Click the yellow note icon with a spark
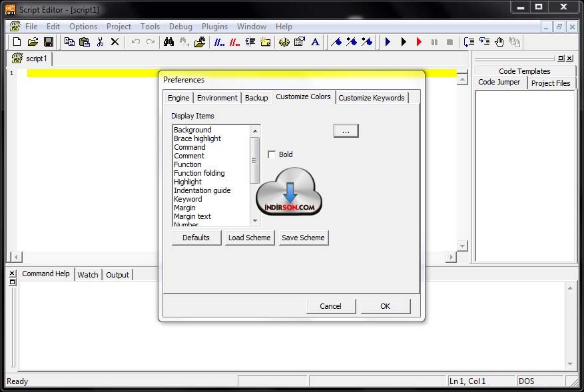Screen dimensions: 584x392 [x=265, y=42]
